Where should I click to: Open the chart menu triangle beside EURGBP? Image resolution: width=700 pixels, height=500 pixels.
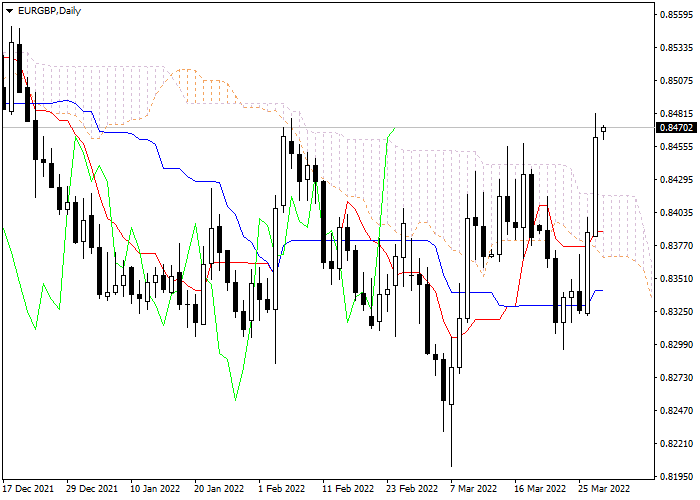(x=9, y=11)
